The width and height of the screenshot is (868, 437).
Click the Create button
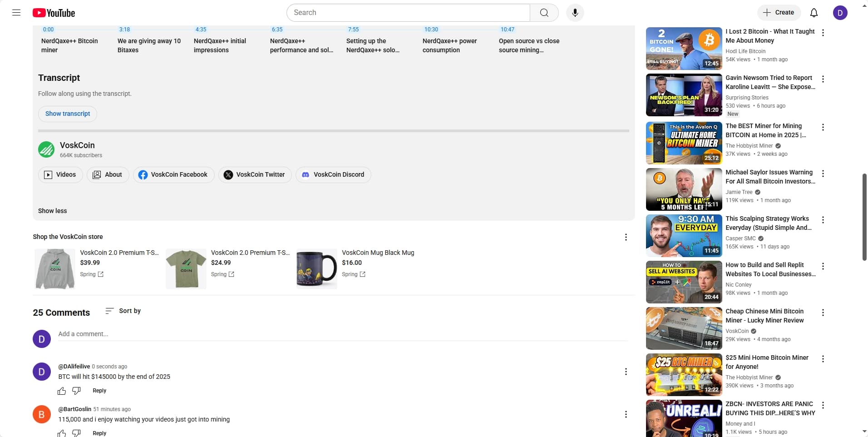779,13
